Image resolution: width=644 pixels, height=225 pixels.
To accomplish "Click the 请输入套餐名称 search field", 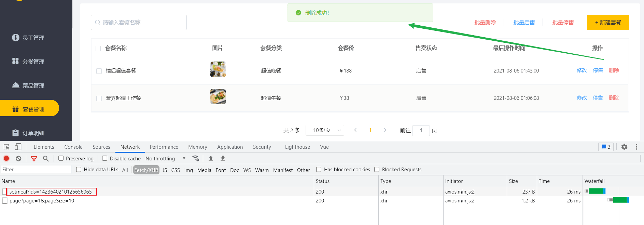I will (139, 22).
